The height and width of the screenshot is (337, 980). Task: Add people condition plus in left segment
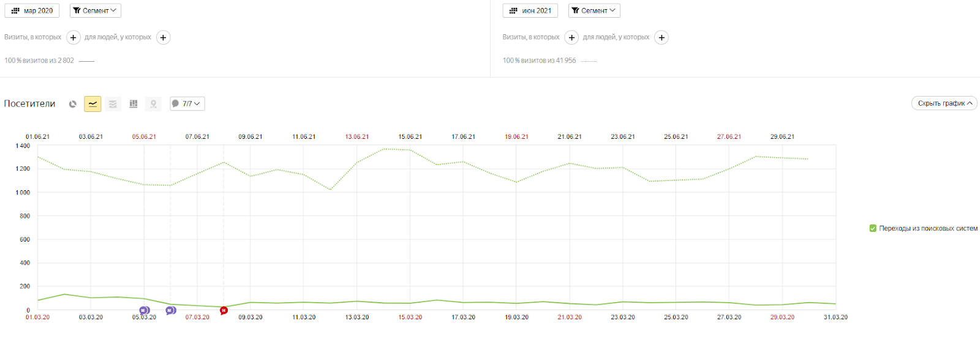click(x=163, y=37)
